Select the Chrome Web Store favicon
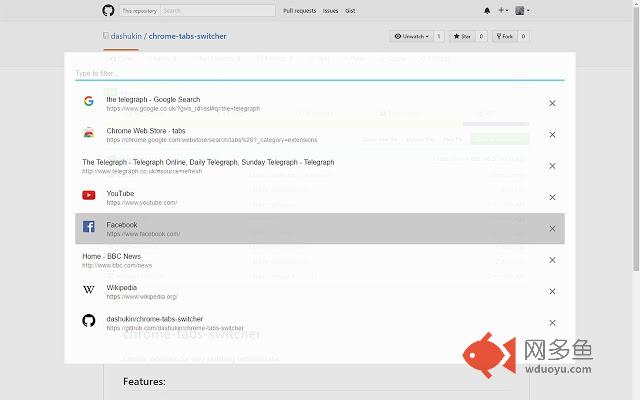Screen dimensions: 640x400 click(x=89, y=132)
